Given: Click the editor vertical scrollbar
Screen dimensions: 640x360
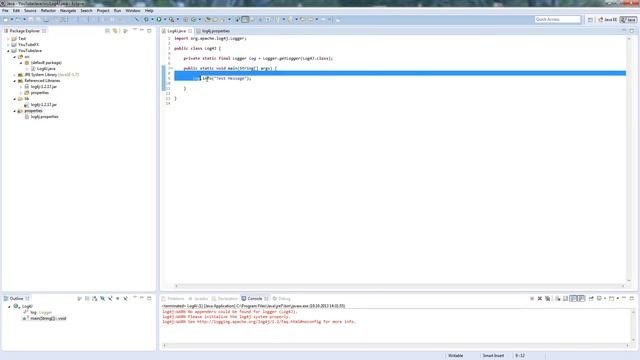Looking at the screenshot, I should [x=629, y=159].
